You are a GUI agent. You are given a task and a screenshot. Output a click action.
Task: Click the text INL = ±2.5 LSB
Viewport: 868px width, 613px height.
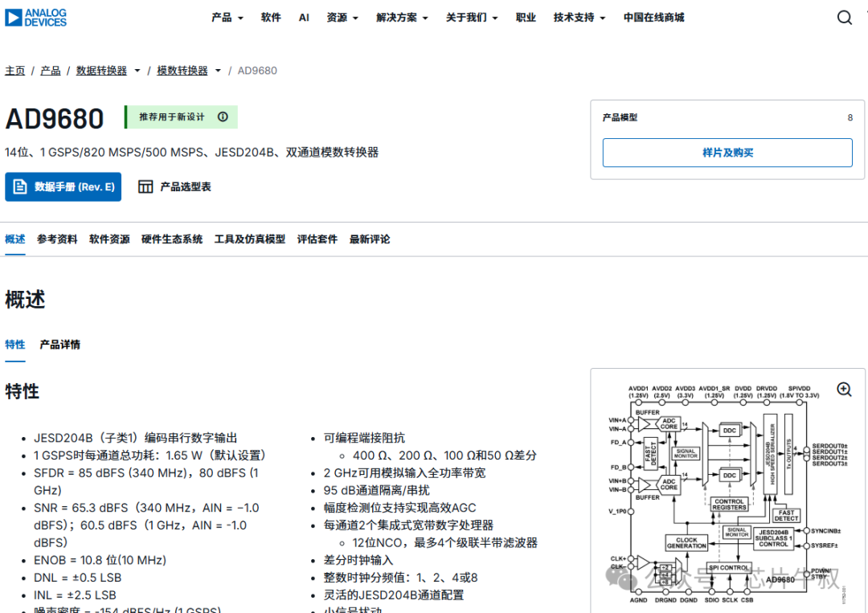(75, 595)
